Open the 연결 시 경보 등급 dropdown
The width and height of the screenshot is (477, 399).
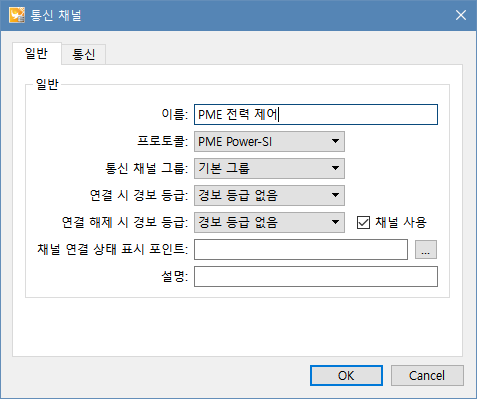(269, 196)
